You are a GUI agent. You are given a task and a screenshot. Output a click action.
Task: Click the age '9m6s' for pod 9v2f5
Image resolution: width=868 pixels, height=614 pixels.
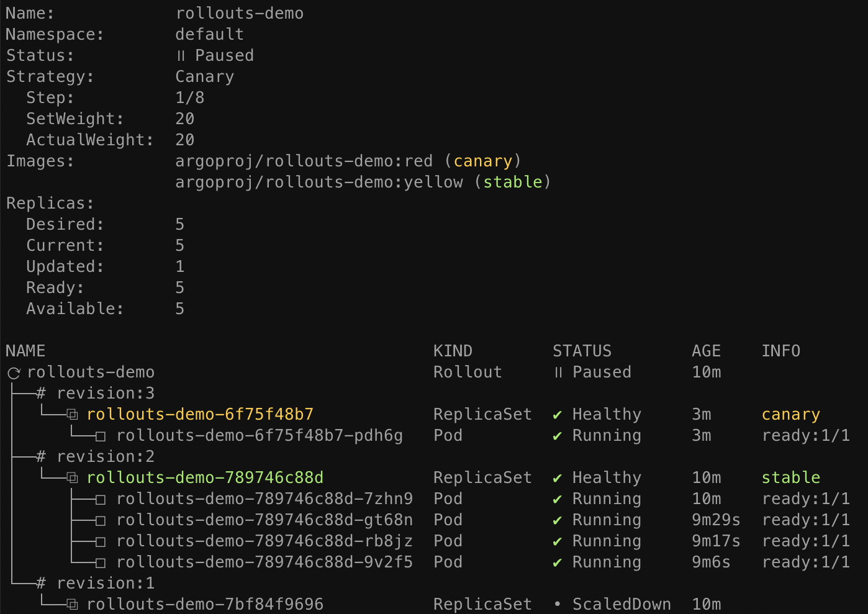(x=712, y=562)
